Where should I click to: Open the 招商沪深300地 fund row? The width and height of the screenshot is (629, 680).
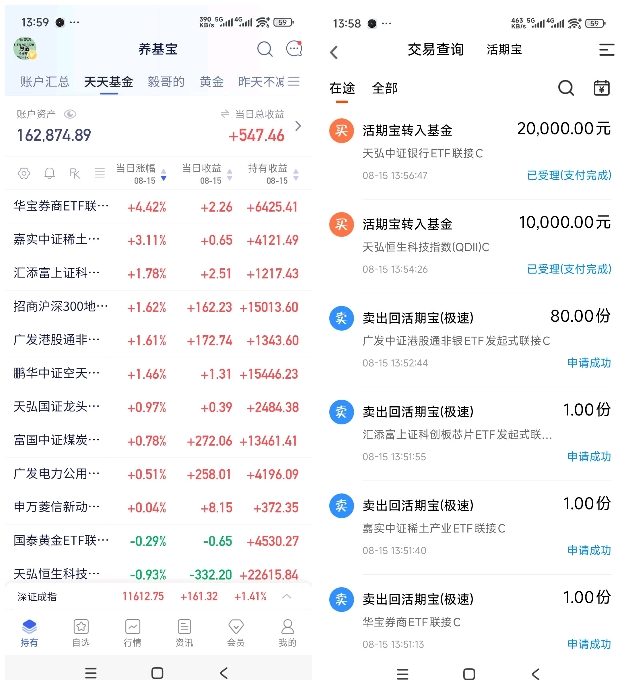158,307
